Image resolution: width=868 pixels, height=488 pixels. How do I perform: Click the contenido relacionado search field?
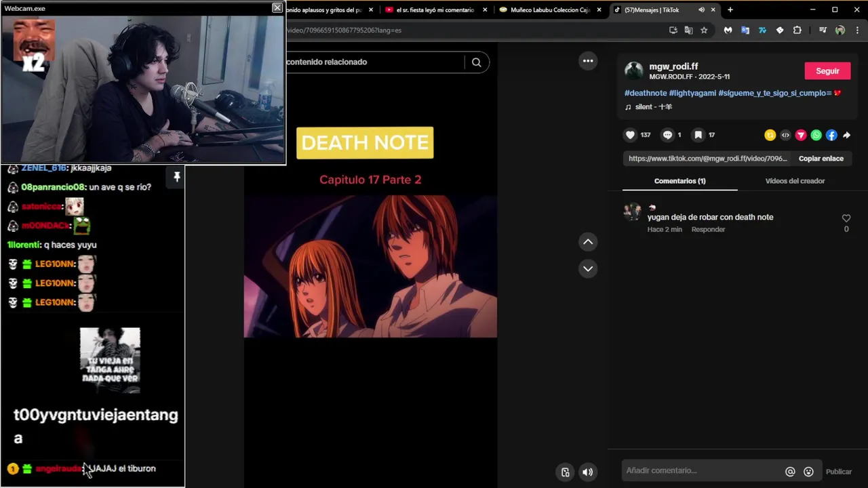coord(373,62)
